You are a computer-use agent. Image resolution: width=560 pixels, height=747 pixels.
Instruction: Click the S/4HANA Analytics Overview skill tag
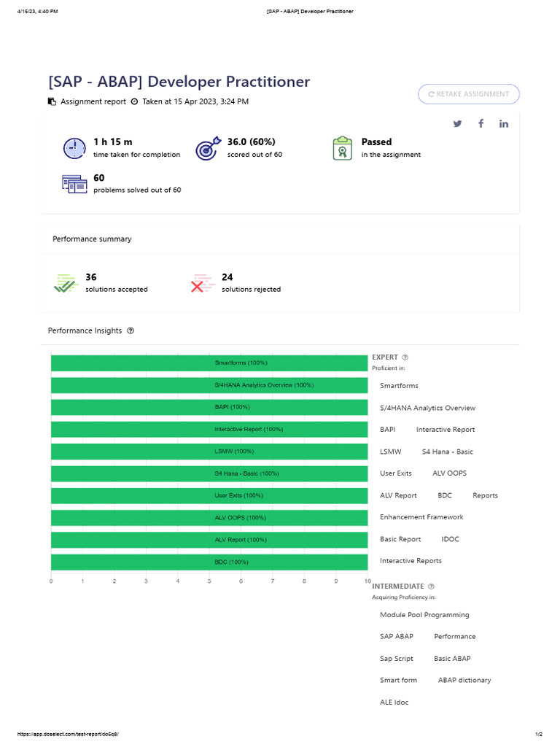(x=427, y=408)
